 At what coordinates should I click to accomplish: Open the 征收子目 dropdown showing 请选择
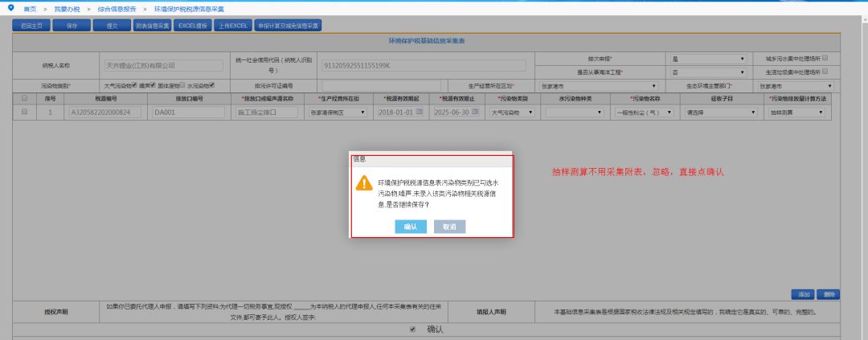(721, 112)
